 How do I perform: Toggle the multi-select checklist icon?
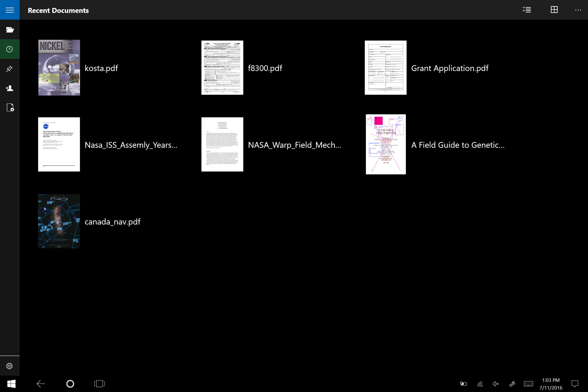coord(527,10)
